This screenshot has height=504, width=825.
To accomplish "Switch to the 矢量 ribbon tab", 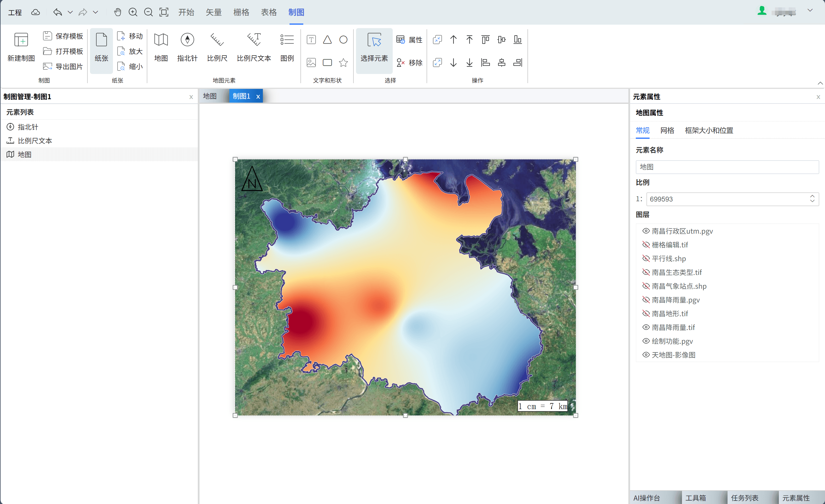I will pyautogui.click(x=214, y=12).
